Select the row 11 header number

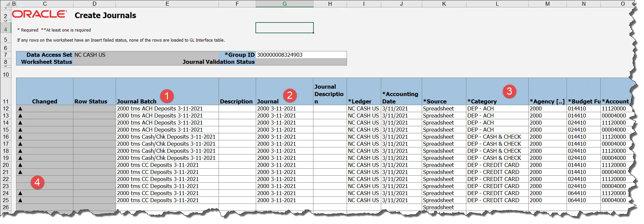6,101
